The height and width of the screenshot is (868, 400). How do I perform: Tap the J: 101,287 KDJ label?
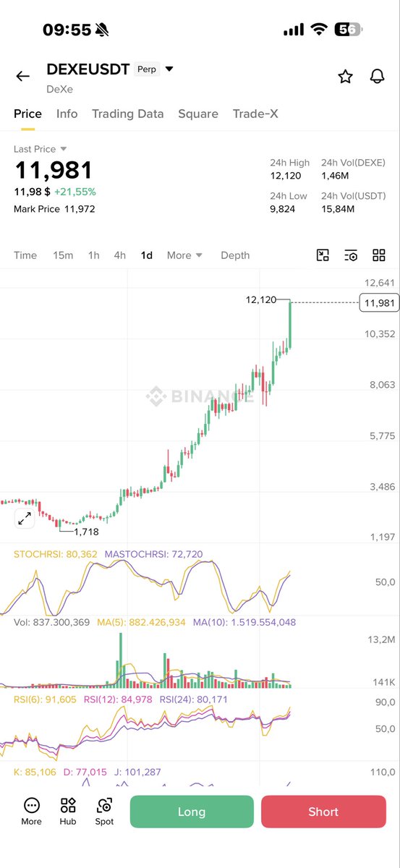[x=137, y=773]
